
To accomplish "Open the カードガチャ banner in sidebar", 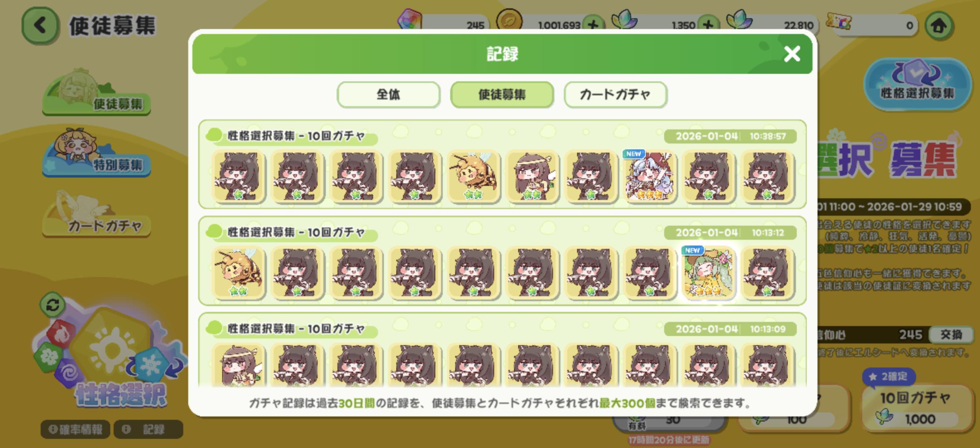I will (x=96, y=215).
